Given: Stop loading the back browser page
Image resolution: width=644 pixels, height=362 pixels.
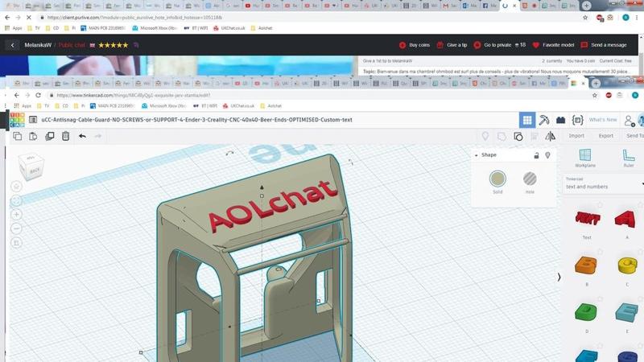Looking at the screenshot, I should pos(28,18).
